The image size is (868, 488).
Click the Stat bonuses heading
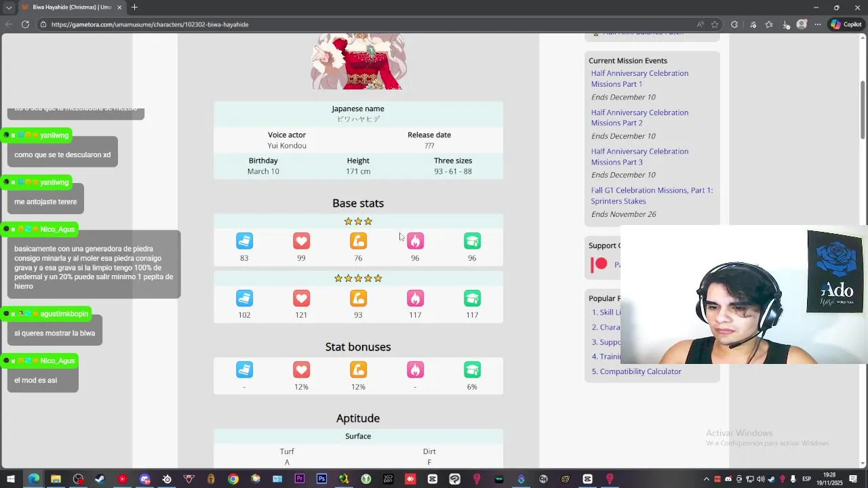pyautogui.click(x=358, y=347)
